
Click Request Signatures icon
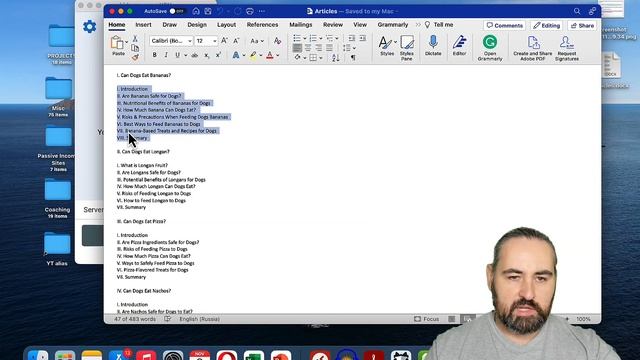point(567,48)
